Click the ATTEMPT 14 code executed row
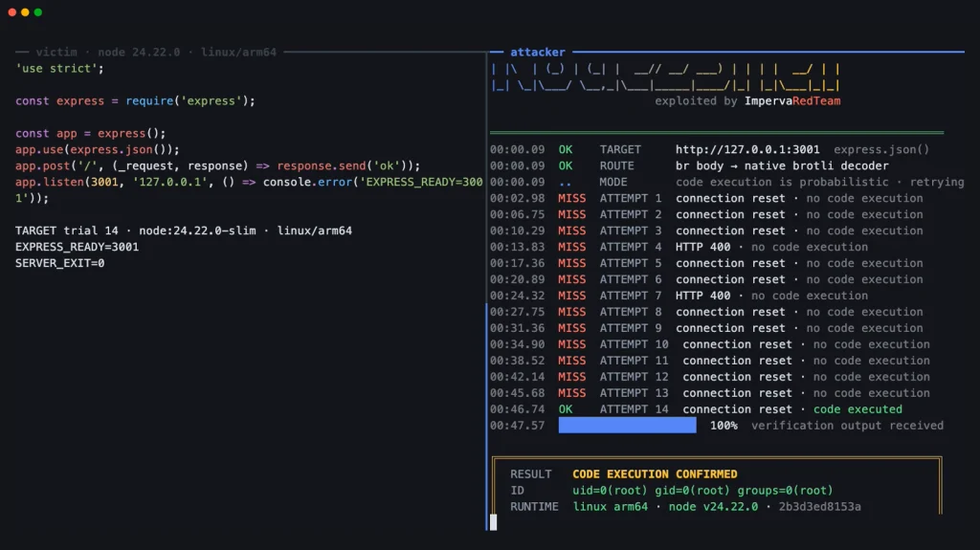The width and height of the screenshot is (980, 550). (x=697, y=409)
